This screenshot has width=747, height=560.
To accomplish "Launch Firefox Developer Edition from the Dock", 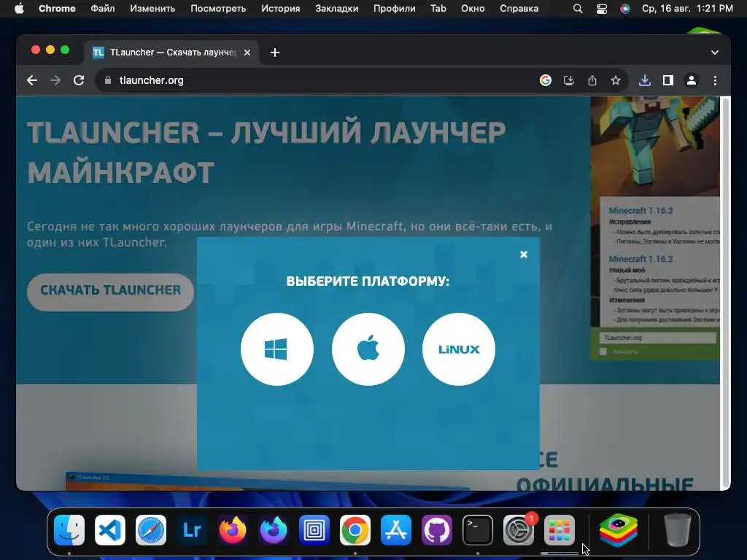I will pos(274,530).
